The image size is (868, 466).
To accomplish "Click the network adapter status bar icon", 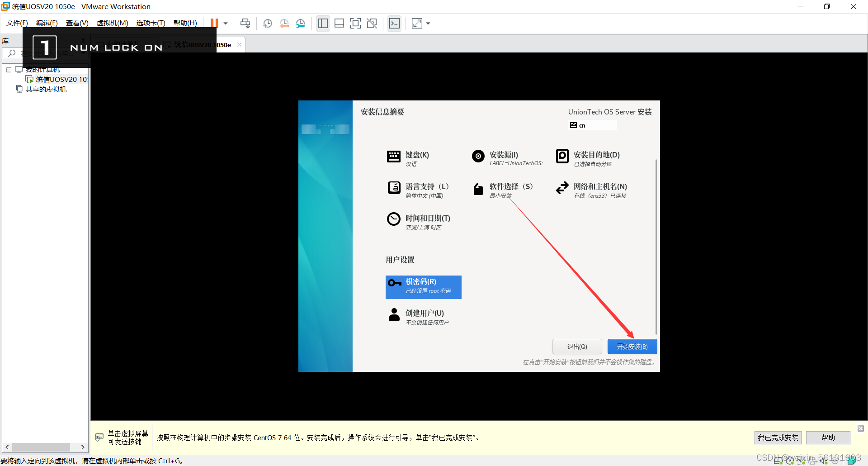I will (x=801, y=461).
